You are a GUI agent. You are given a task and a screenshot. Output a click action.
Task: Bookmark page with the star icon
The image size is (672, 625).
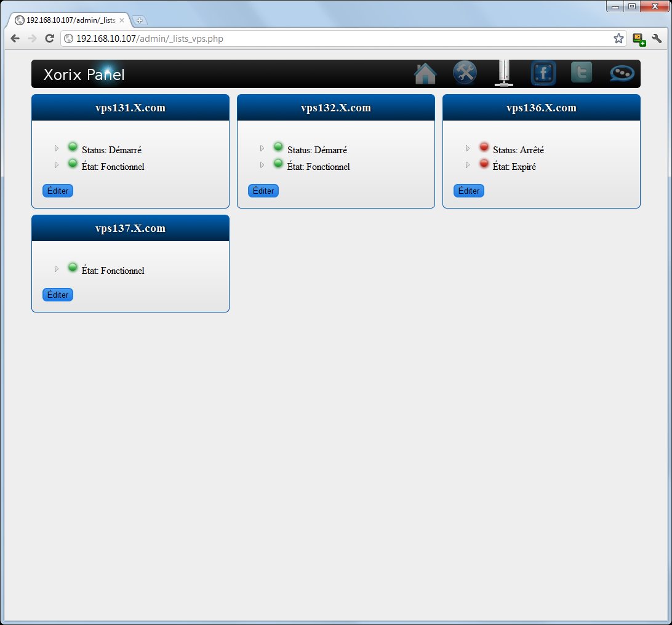click(x=618, y=39)
